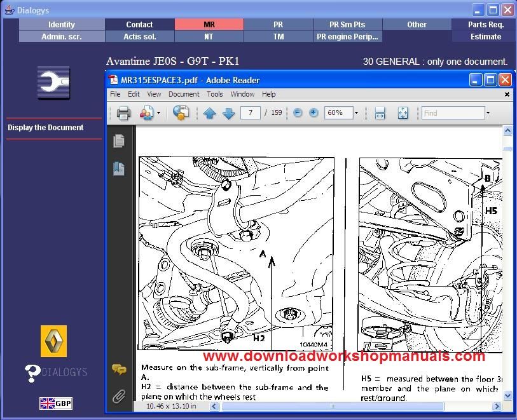Select the PR tab

pos(279,24)
